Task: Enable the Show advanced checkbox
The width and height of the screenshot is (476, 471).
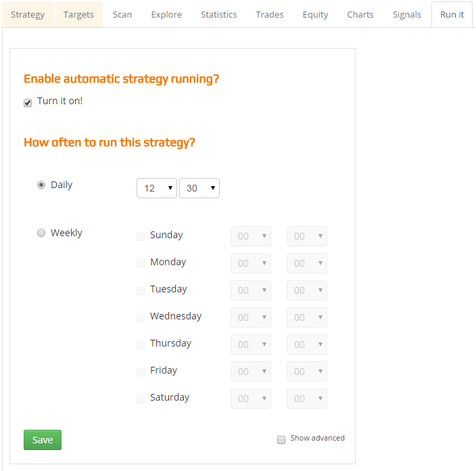Action: 281,440
